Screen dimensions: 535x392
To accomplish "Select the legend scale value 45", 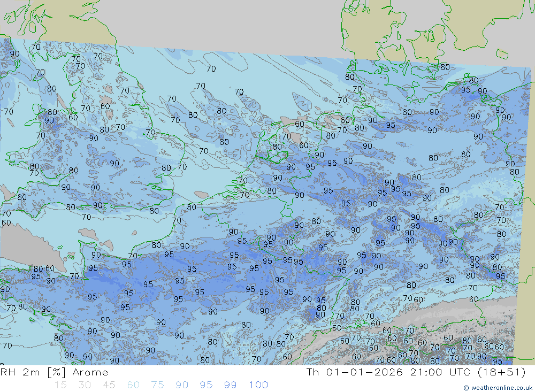I will pyautogui.click(x=109, y=385).
